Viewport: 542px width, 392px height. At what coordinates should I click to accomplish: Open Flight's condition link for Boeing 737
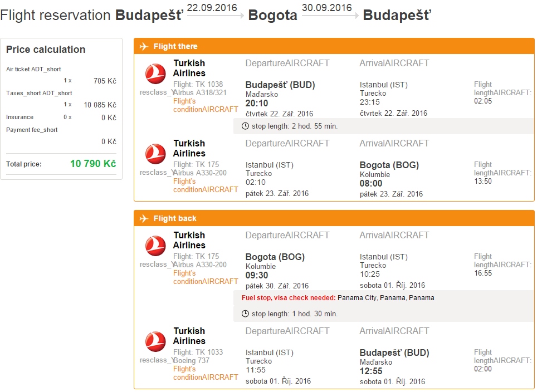point(206,373)
